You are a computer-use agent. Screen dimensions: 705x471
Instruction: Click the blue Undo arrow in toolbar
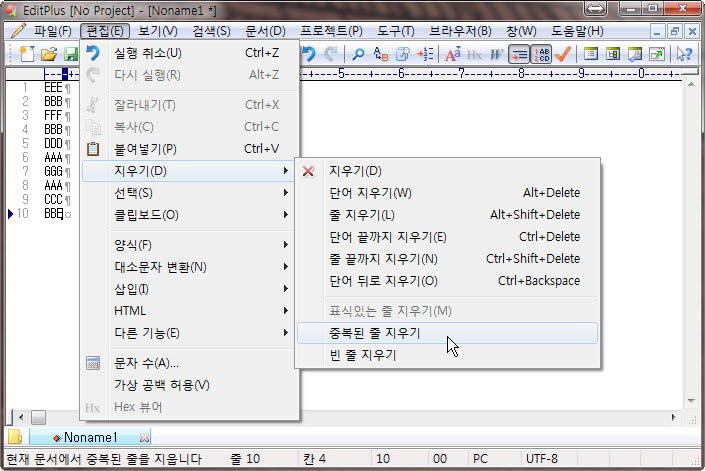pos(309,54)
